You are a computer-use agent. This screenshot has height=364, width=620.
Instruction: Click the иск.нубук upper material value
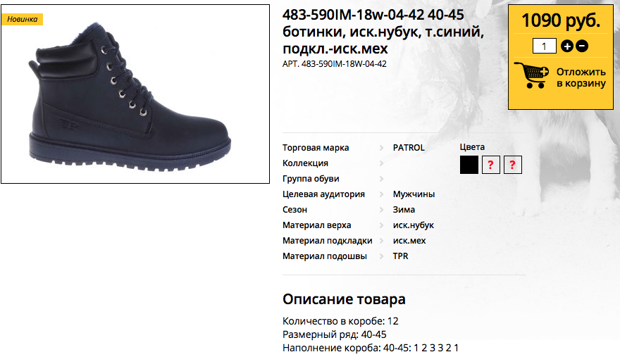click(x=413, y=225)
